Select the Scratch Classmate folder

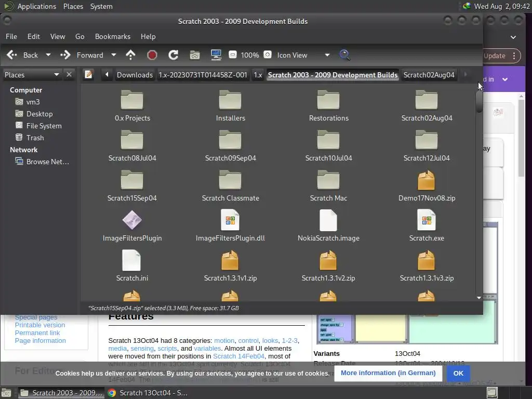[x=230, y=186]
